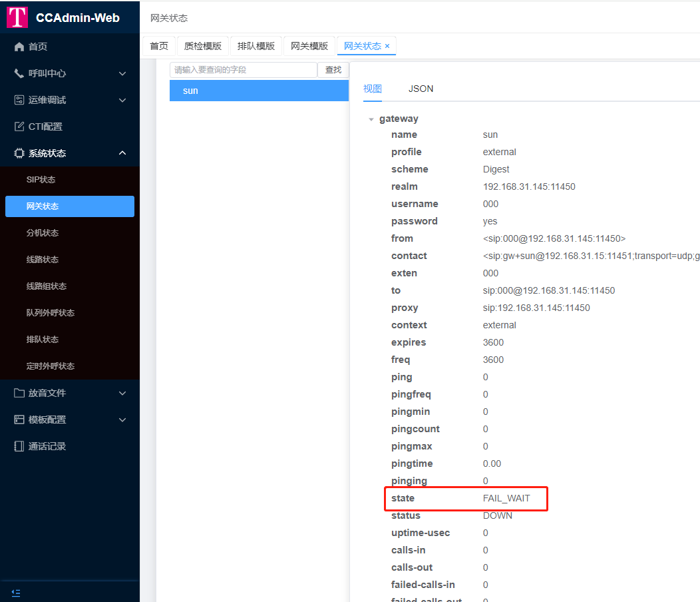Screen dimensions: 700x602
Task: Close the 网关状态 tab
Action: pos(387,46)
